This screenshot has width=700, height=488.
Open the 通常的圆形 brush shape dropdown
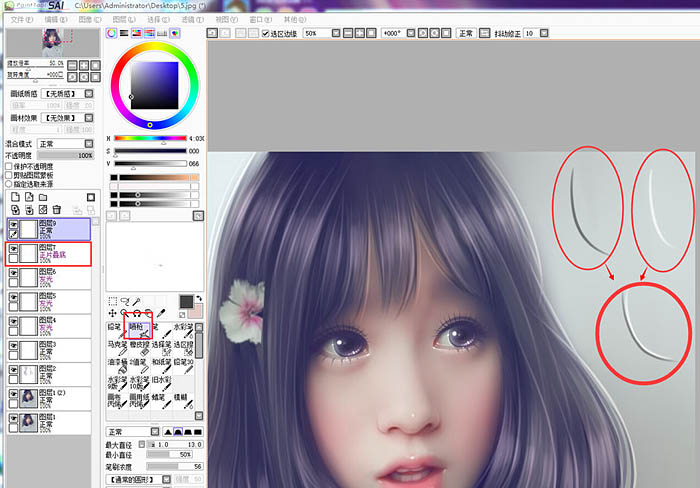tap(166, 479)
